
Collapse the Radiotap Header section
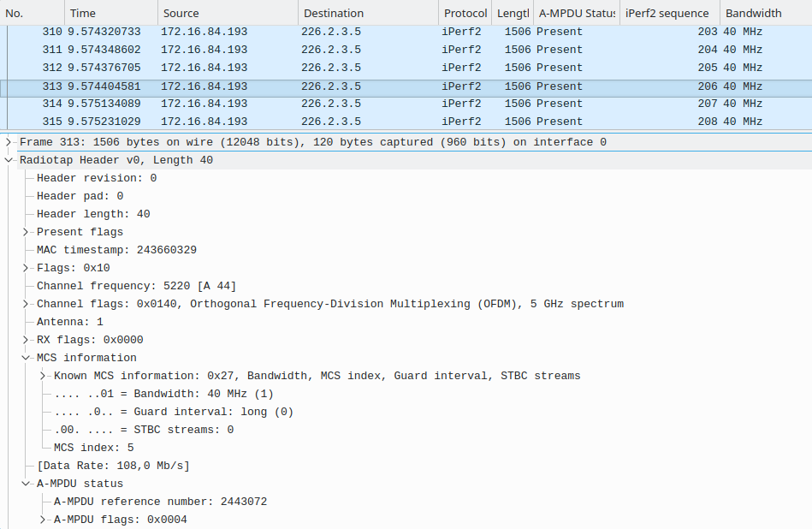click(9, 160)
